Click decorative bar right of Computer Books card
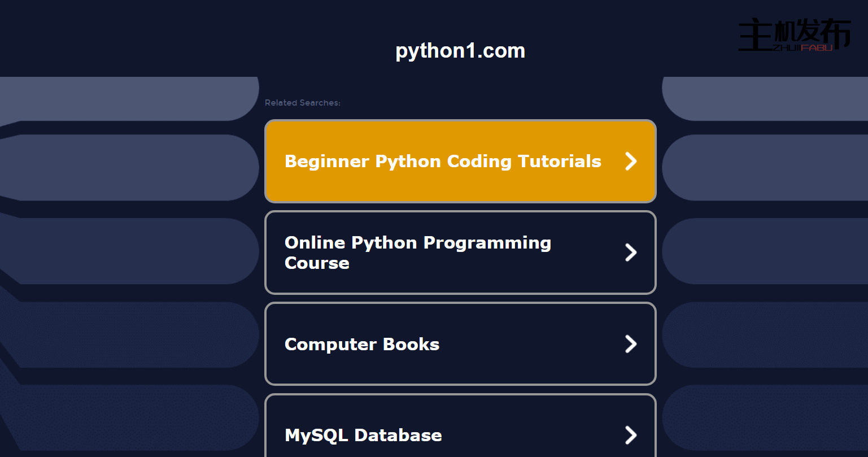This screenshot has width=868, height=457. click(762, 334)
